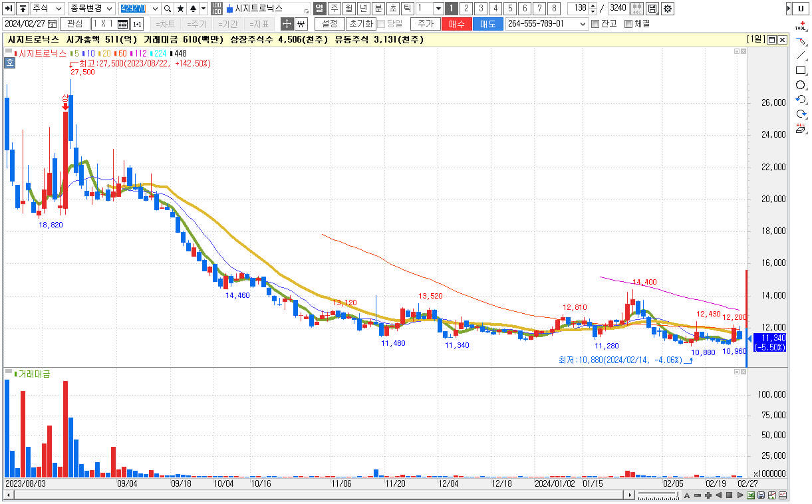Click the chart grid layout icon
The height and width of the screenshot is (504, 812).
coord(122,24)
